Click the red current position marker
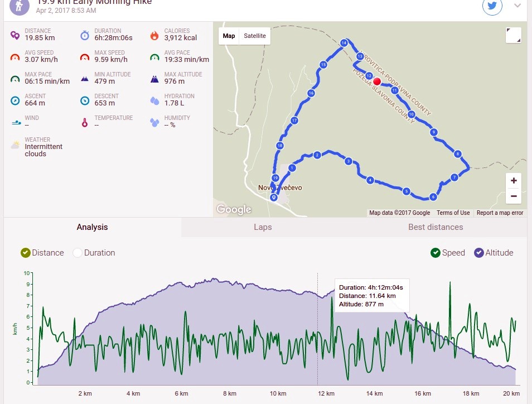The width and height of the screenshot is (532, 404). 376,81
